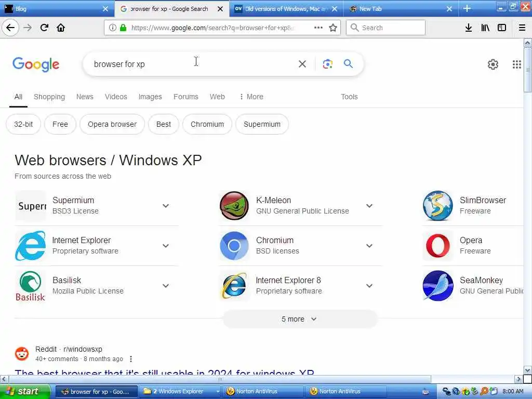Expand the Internet Explorer 8 chevron
The height and width of the screenshot is (399, 532).
pos(369,286)
